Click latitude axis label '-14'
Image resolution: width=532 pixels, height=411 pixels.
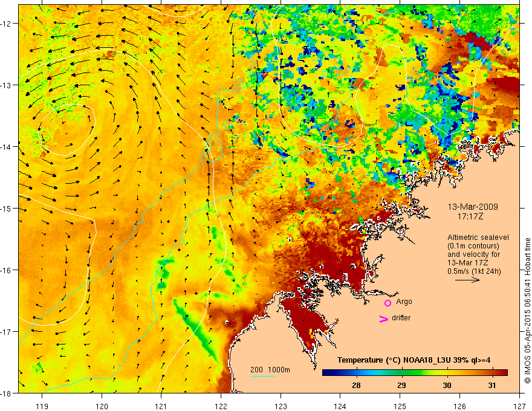[x=5, y=147]
